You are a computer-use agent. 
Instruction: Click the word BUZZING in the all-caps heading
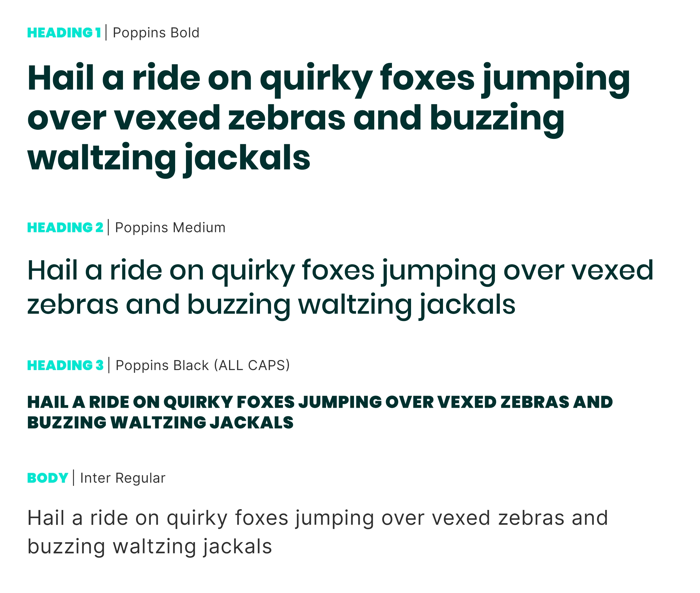tap(66, 423)
